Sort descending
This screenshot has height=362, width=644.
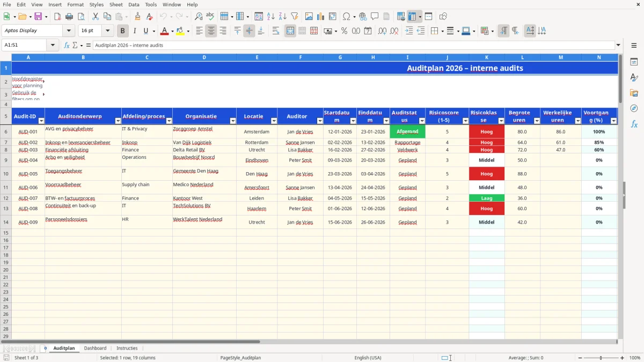(283, 17)
